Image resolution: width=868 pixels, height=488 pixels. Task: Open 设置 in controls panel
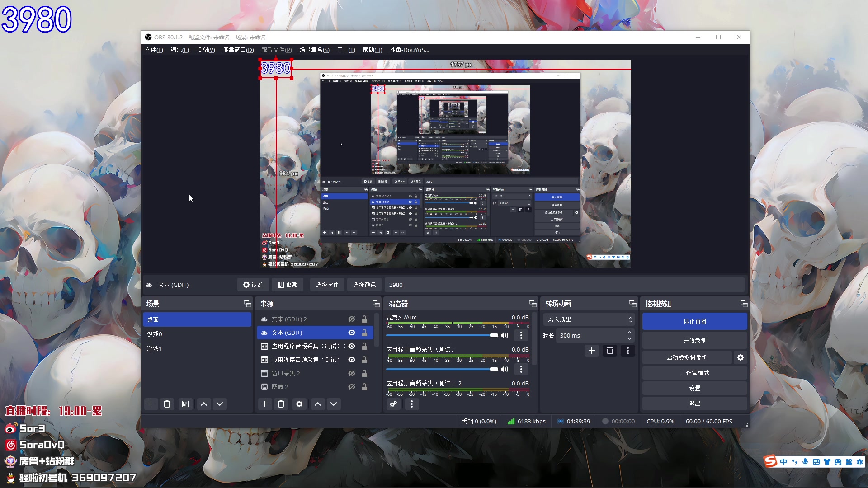coord(694,388)
